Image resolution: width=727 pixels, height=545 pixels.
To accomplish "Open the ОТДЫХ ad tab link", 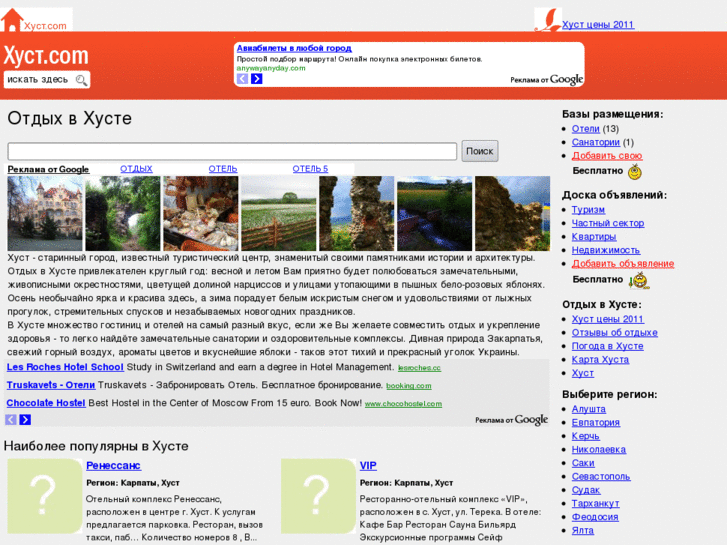I will pos(136,169).
